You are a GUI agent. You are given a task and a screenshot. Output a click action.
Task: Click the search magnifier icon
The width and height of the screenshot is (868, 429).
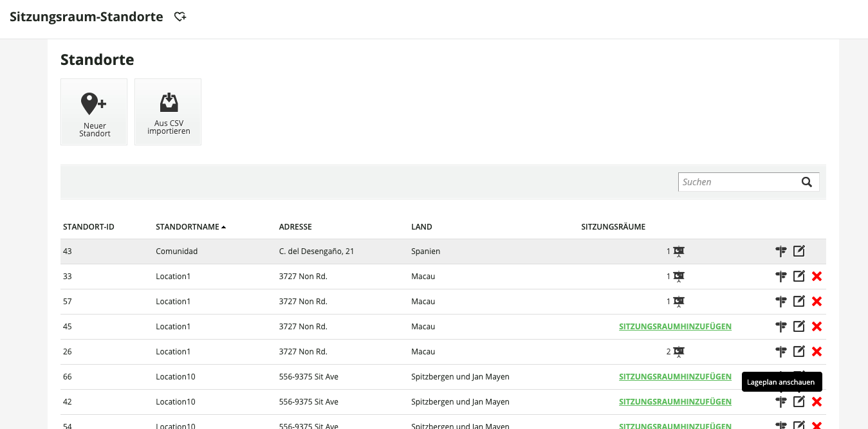[807, 182]
